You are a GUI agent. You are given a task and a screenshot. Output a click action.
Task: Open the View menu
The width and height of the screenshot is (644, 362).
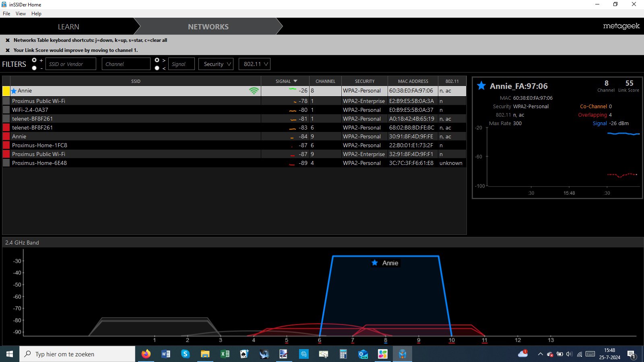click(x=21, y=14)
